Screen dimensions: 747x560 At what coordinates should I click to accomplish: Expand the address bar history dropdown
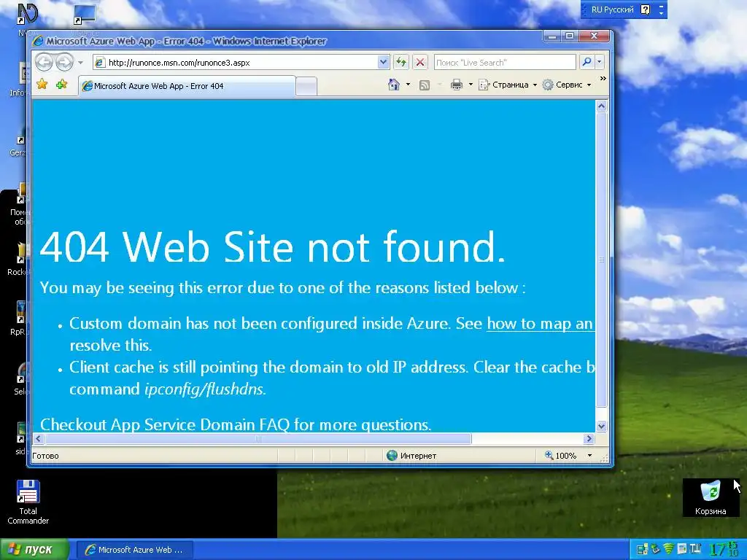[384, 63]
